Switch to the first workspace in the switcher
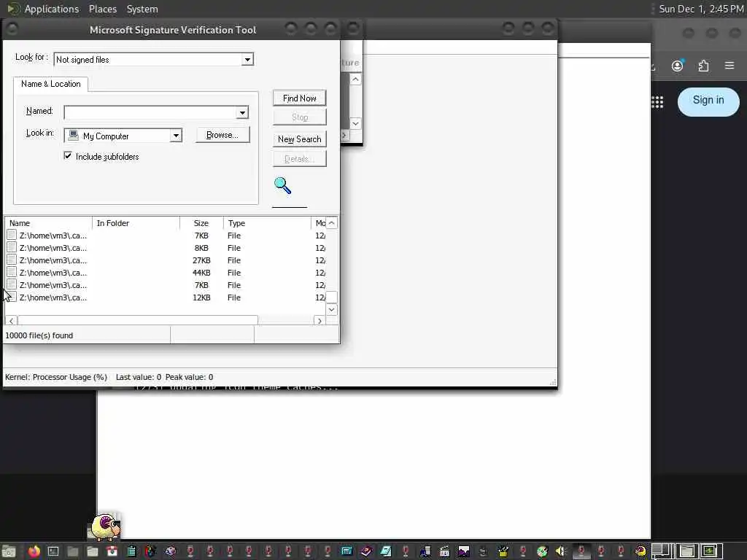This screenshot has width=747, height=560. [x=662, y=551]
